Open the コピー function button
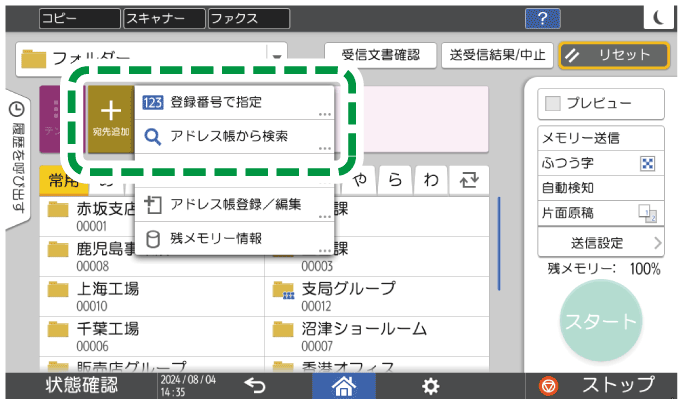Screen dimensions: 683x404 click(x=80, y=19)
